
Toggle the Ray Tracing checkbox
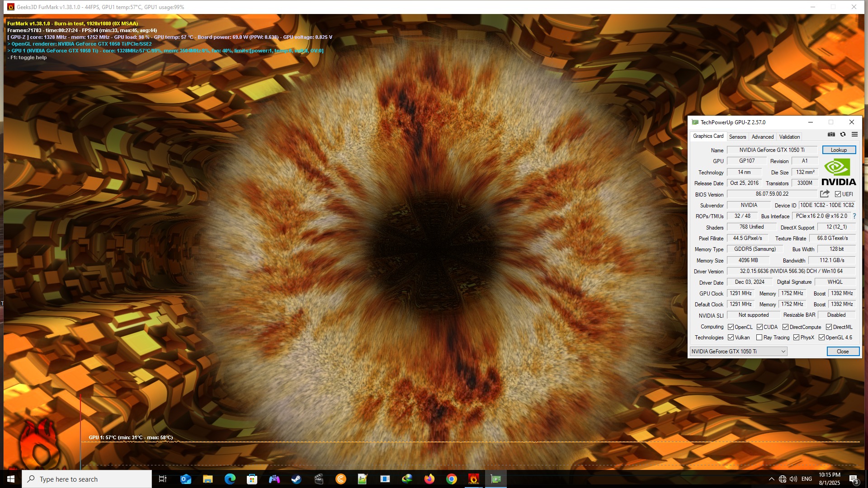[759, 338]
